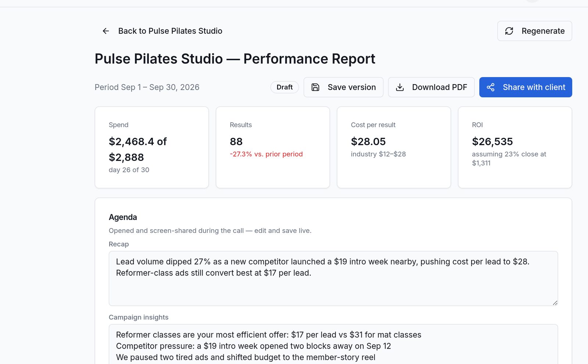The image size is (588, 364).
Task: Click the back arrow icon
Action: (106, 31)
